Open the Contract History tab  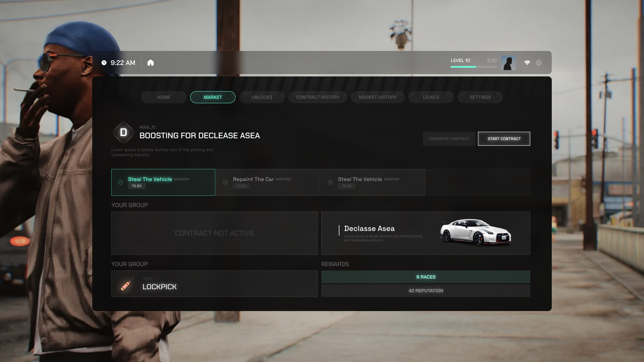(x=317, y=97)
